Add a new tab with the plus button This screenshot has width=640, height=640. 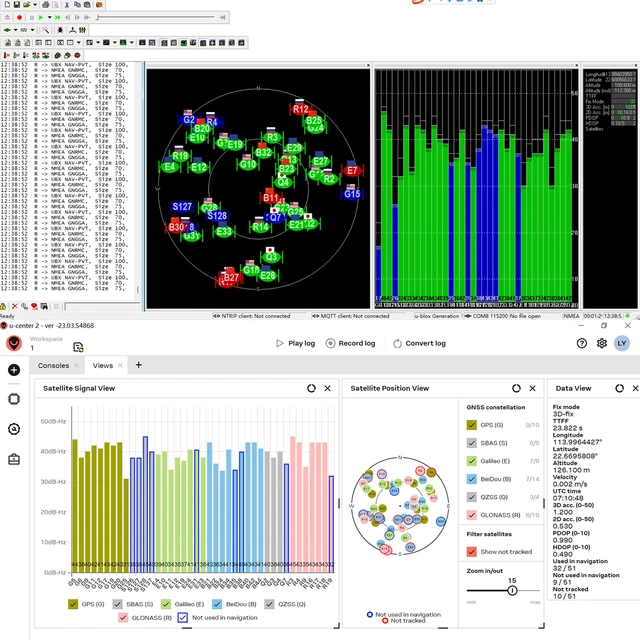pos(138,365)
